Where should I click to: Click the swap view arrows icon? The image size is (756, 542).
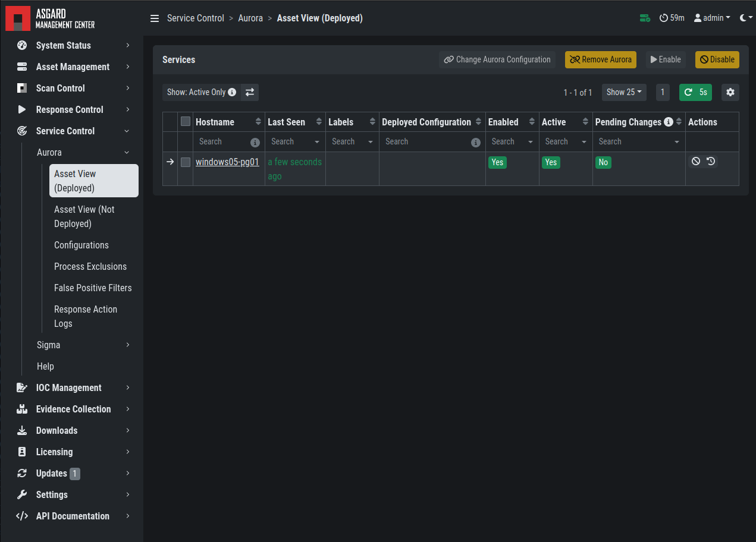250,92
